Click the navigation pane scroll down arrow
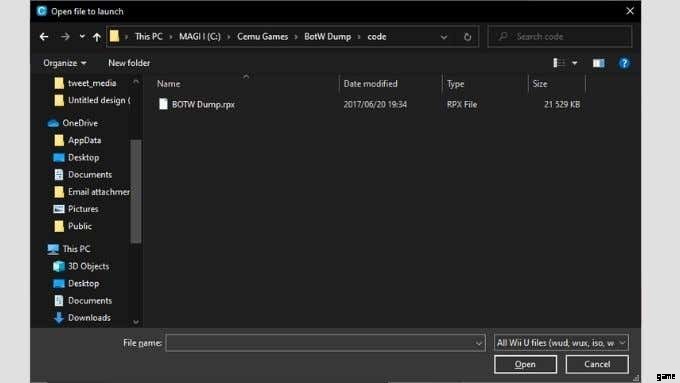 click(136, 321)
